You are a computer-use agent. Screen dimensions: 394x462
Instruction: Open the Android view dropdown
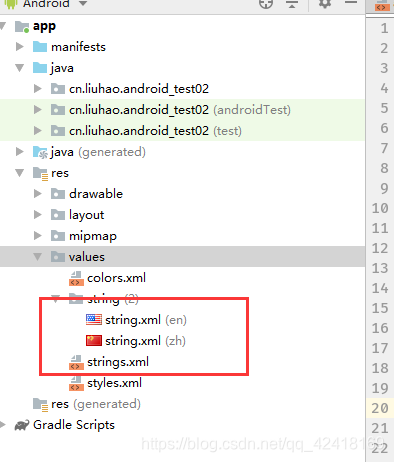click(83, 3)
